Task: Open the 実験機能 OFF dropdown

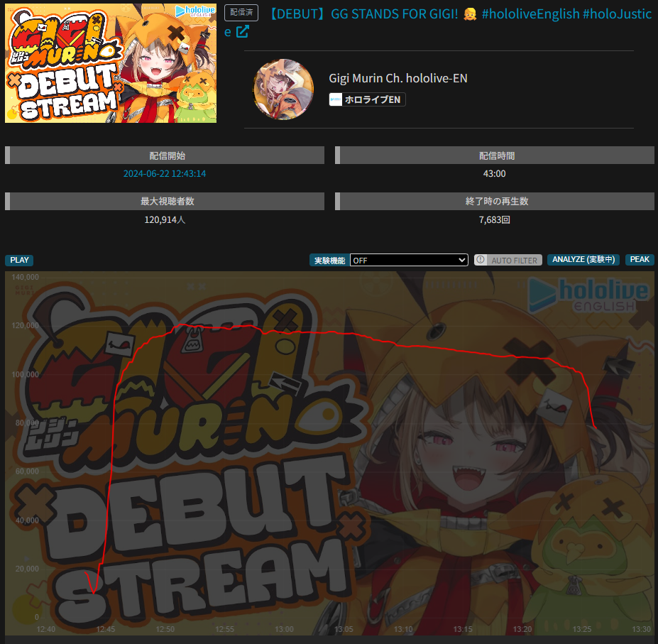Action: pos(409,260)
